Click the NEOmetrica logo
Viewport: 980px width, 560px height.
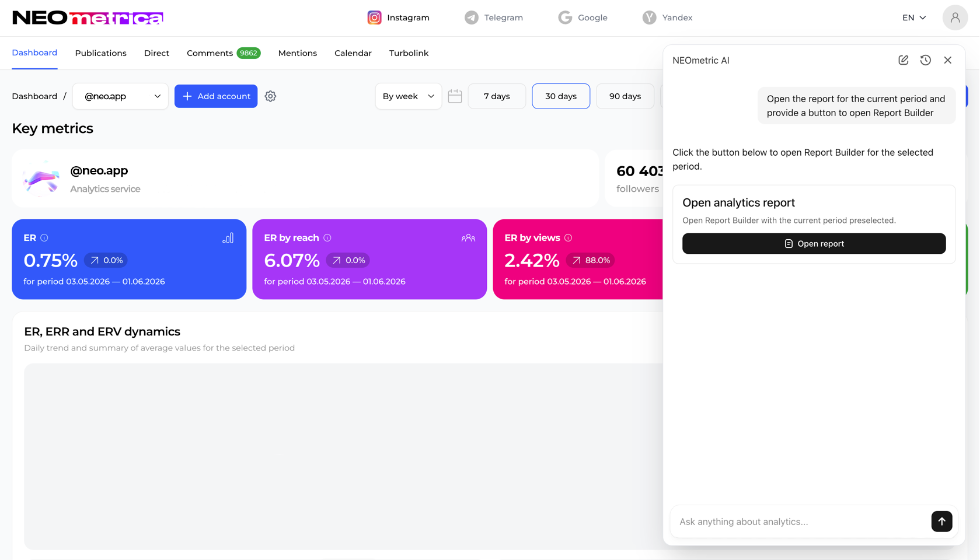(x=88, y=17)
